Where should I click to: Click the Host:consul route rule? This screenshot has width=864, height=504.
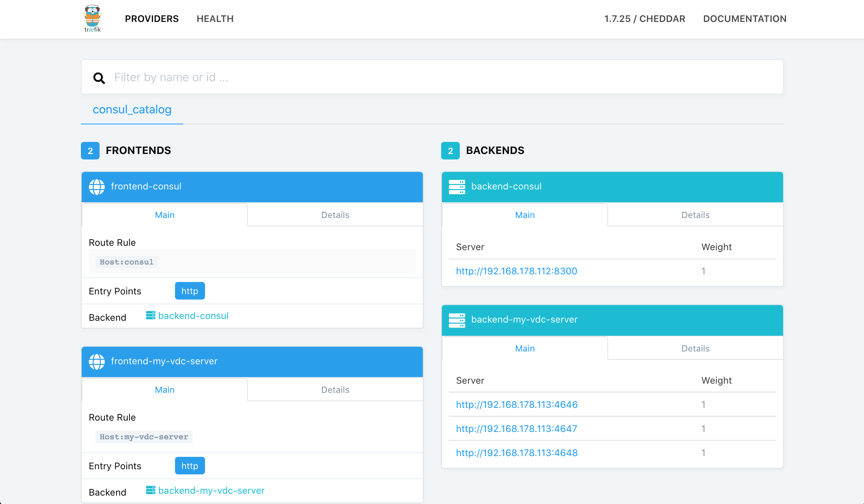(127, 262)
